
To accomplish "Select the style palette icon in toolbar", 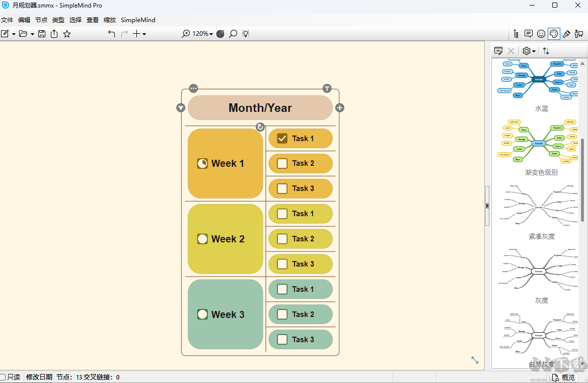I will tap(554, 34).
